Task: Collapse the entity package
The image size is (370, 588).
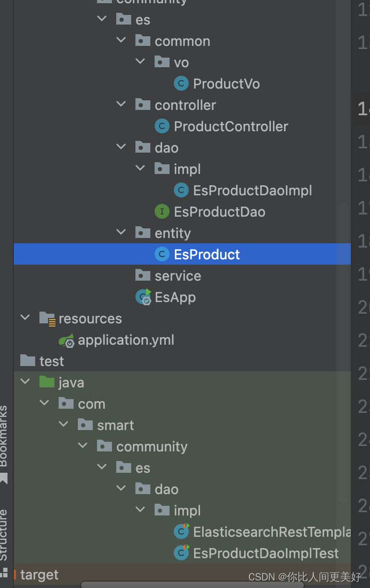Action: click(x=122, y=233)
